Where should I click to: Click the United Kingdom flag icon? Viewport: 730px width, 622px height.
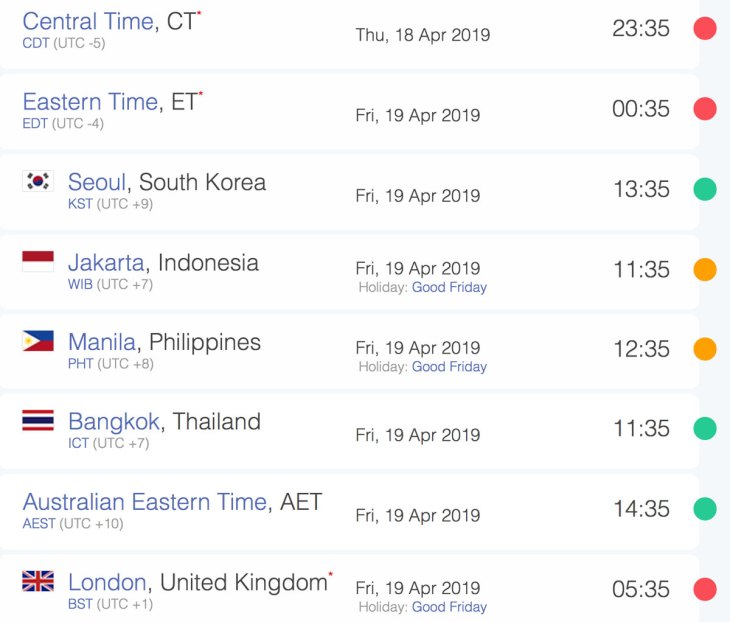tap(38, 581)
